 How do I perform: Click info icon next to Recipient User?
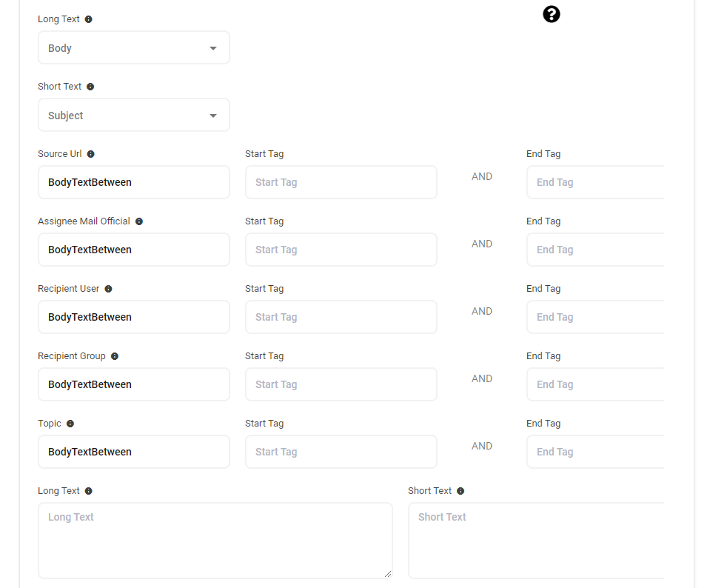click(x=108, y=289)
